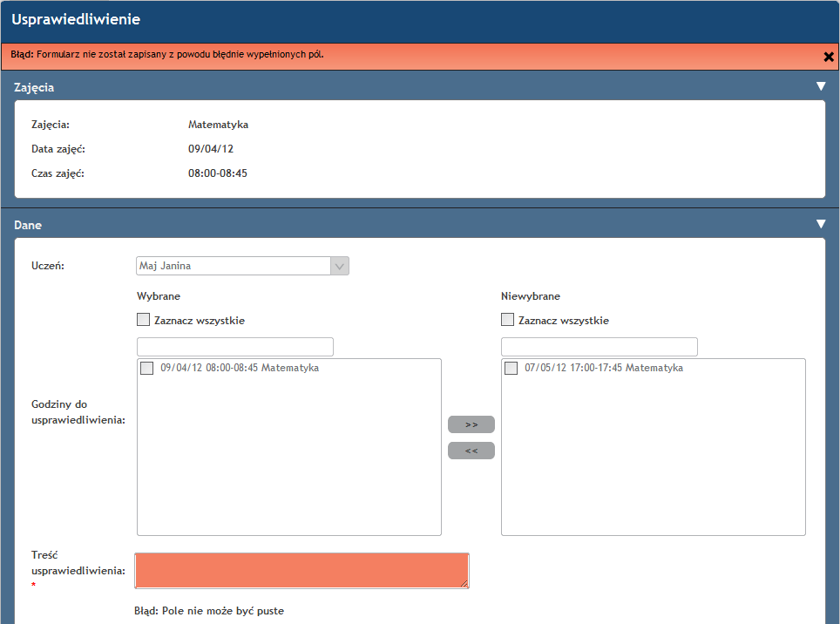
Task: Click the Data zajęć: label
Action: (x=58, y=149)
